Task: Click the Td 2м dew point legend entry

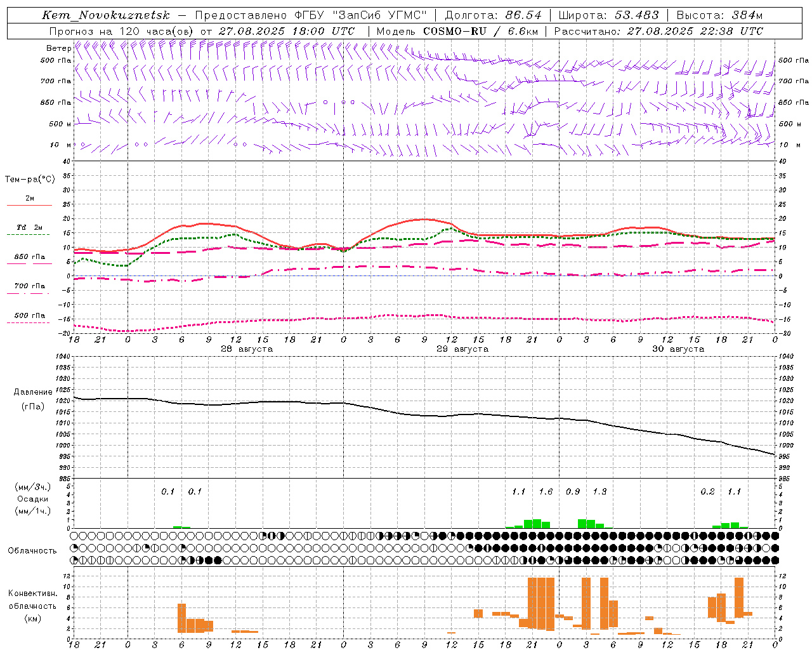Action: [x=29, y=227]
